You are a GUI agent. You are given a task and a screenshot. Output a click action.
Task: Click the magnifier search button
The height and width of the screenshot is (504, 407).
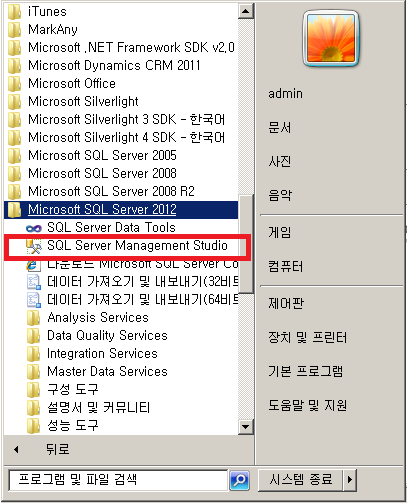point(239,480)
